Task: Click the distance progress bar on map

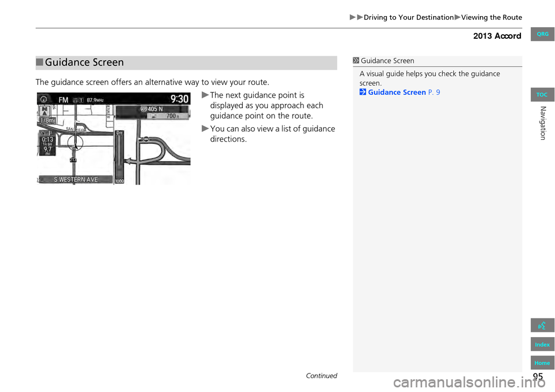Action: tap(119, 157)
